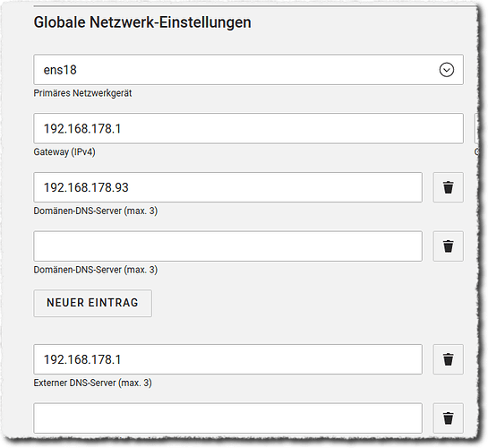The width and height of the screenshot is (488, 448).
Task: Click the chevron icon in the ens18 dropdown
Action: point(447,70)
